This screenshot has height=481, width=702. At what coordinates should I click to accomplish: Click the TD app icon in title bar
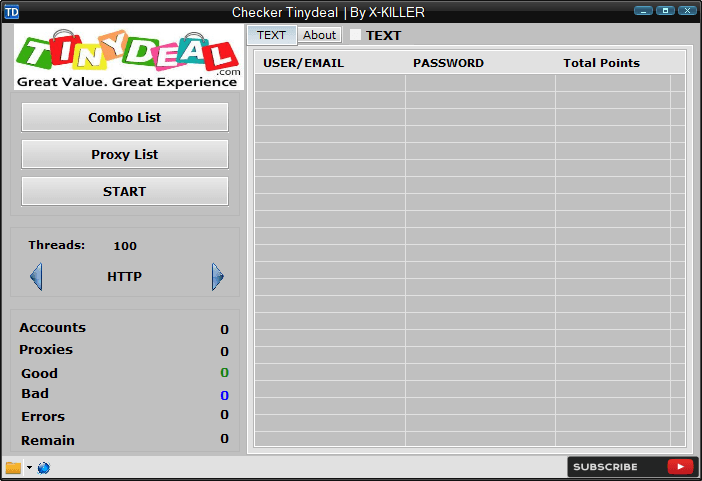pos(11,12)
